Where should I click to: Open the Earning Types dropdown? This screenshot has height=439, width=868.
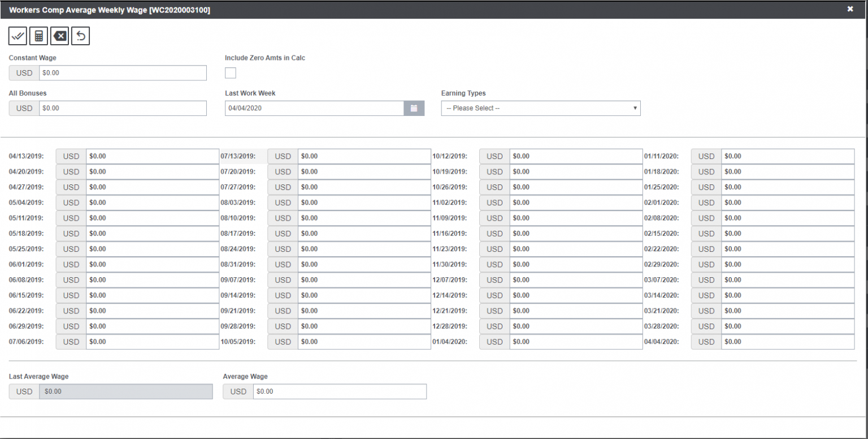[540, 108]
